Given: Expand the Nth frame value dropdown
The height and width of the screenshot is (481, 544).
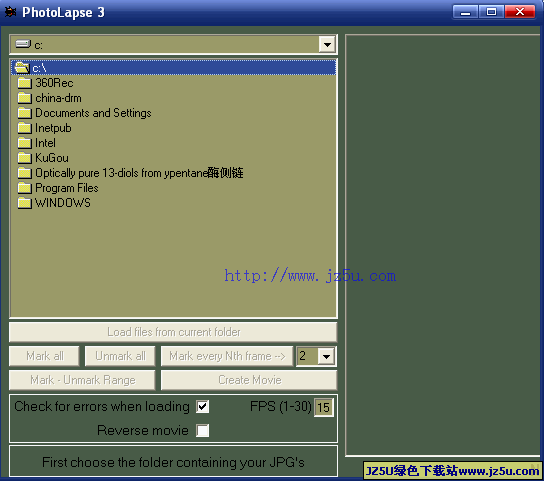Looking at the screenshot, I should (326, 356).
